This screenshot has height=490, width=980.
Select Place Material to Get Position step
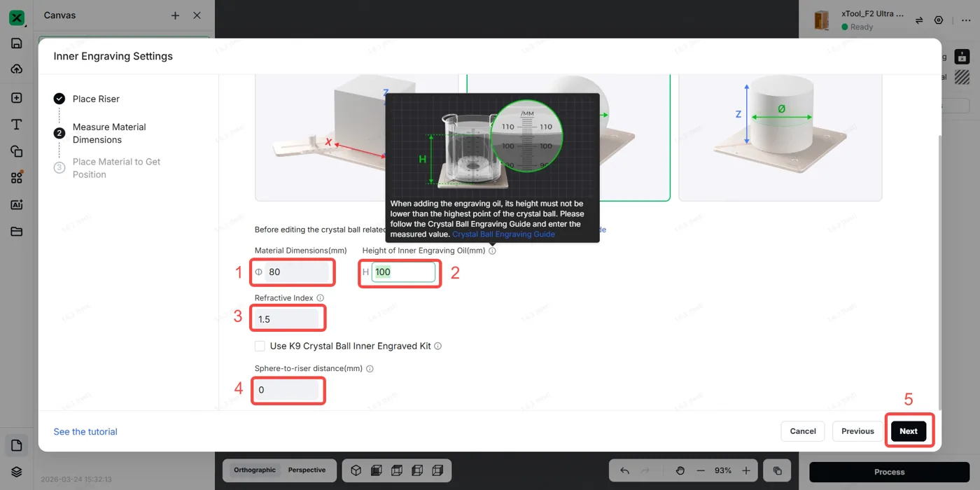click(x=107, y=168)
